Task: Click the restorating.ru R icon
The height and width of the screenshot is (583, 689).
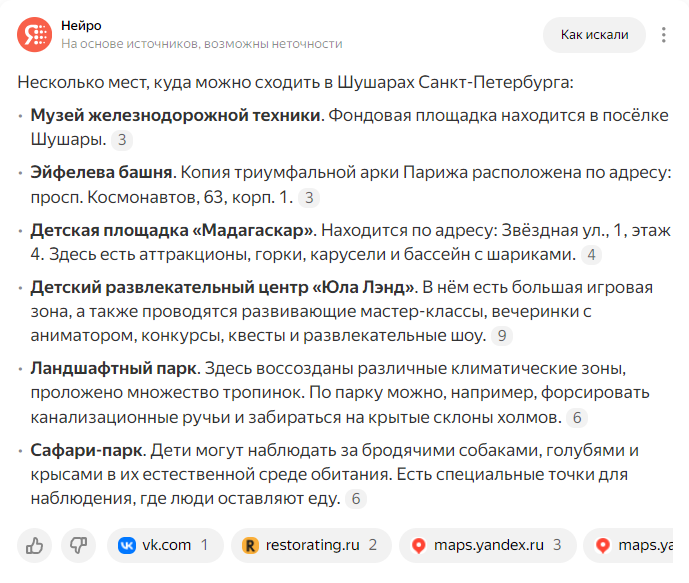Action: [250, 546]
